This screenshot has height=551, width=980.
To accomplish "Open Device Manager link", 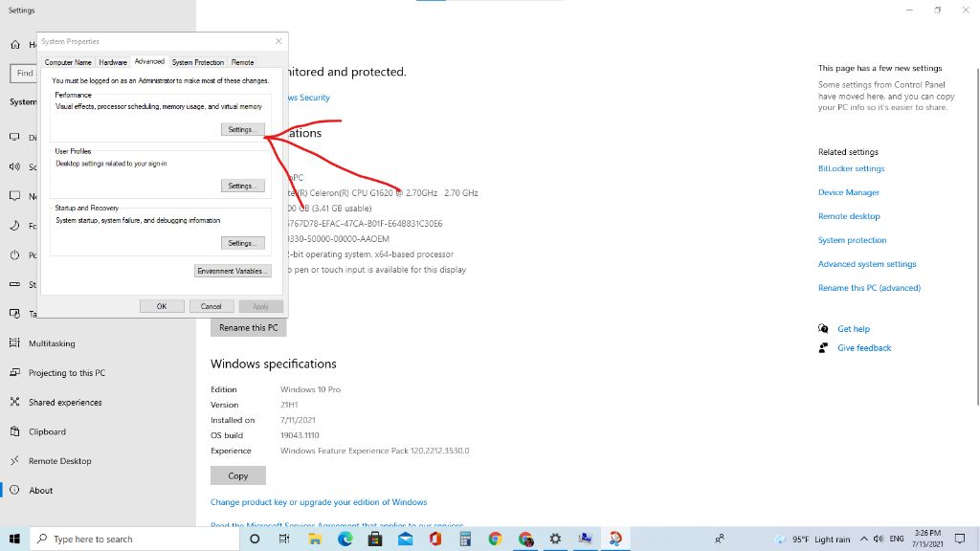I will [849, 192].
